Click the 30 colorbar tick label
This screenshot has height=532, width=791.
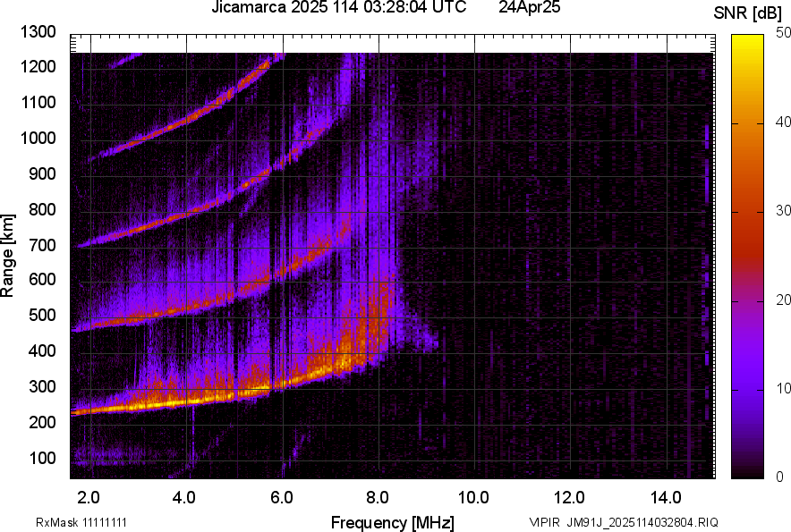(784, 211)
